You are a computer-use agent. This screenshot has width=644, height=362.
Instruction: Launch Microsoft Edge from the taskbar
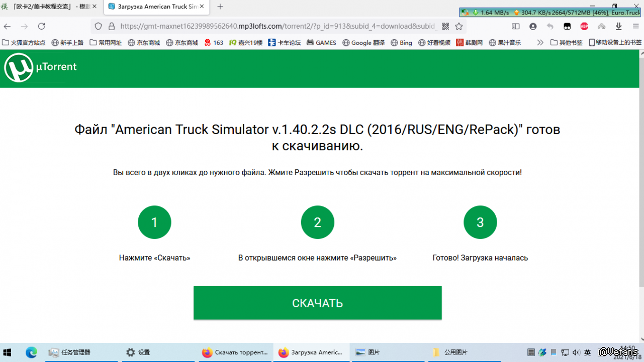pos(31,352)
